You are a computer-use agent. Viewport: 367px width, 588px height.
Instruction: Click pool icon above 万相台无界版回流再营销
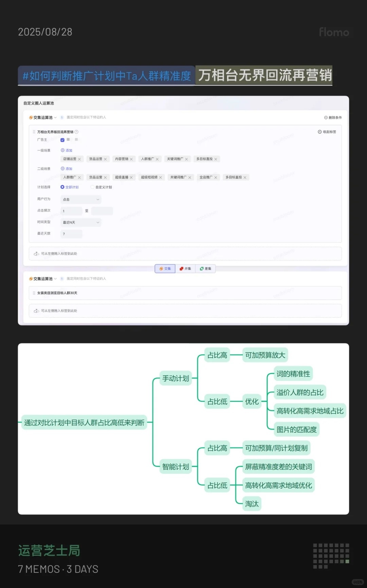(31, 118)
